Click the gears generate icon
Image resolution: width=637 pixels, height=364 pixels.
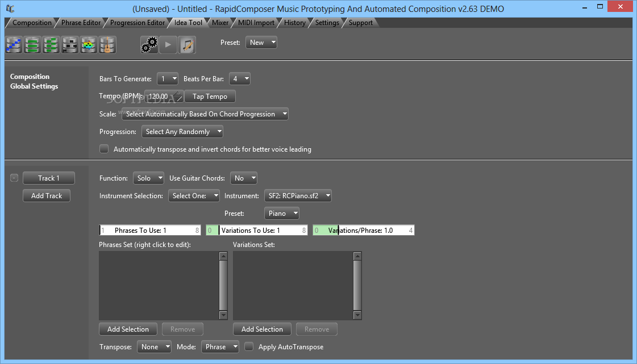149,45
